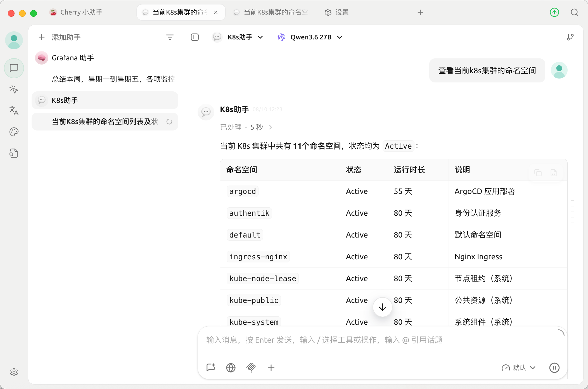Viewport: 588px width, 389px height.
Task: Open topic 总结本周,星期一到星期五
Action: tap(105, 79)
